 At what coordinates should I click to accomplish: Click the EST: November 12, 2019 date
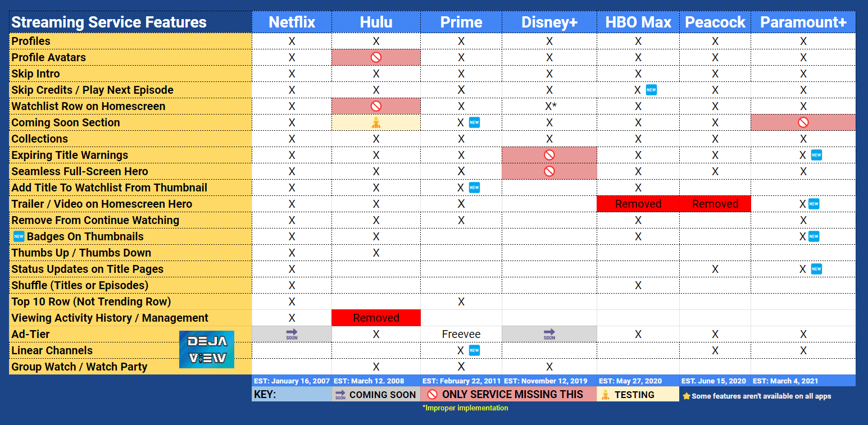(547, 381)
